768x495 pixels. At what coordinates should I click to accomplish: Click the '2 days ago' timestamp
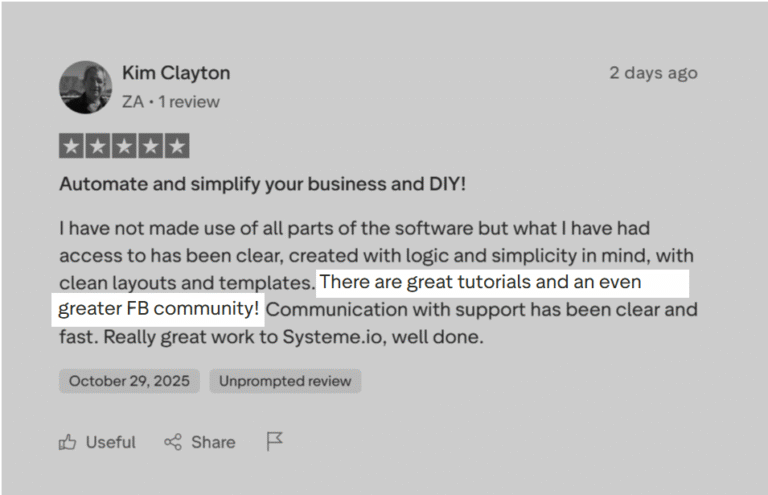point(653,73)
